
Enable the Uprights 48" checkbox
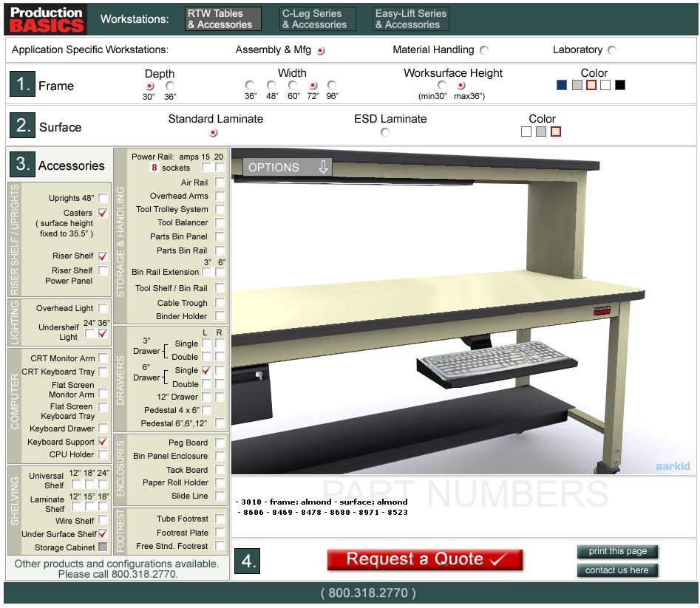tap(103, 197)
